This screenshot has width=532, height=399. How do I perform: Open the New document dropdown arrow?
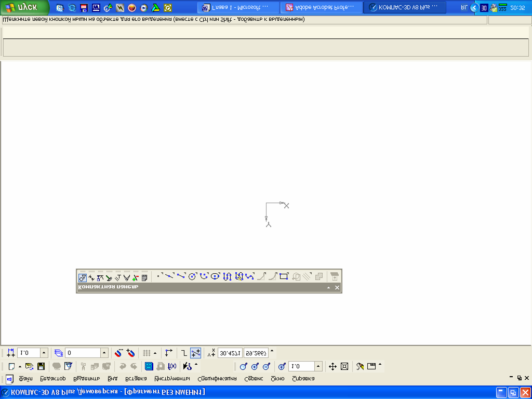click(20, 367)
